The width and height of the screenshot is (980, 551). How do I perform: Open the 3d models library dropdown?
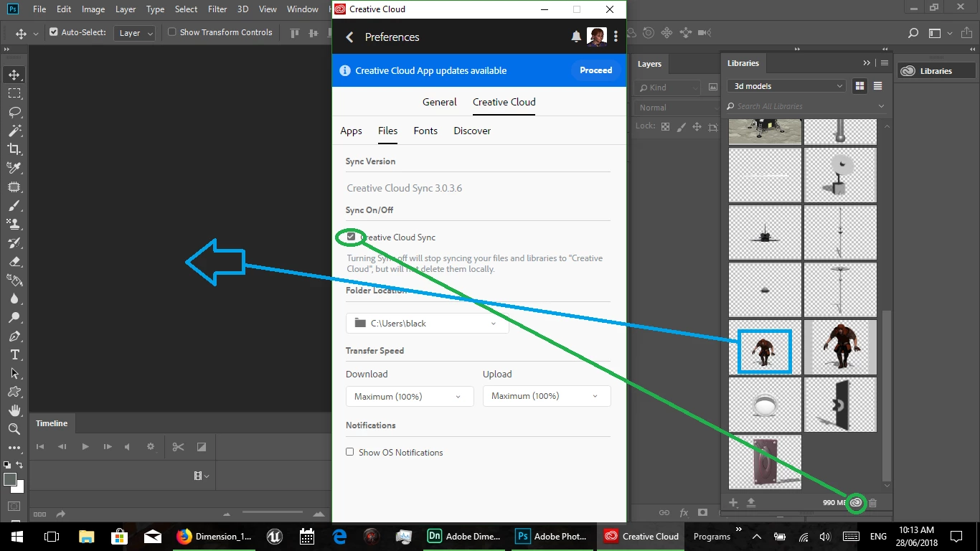[x=786, y=86]
